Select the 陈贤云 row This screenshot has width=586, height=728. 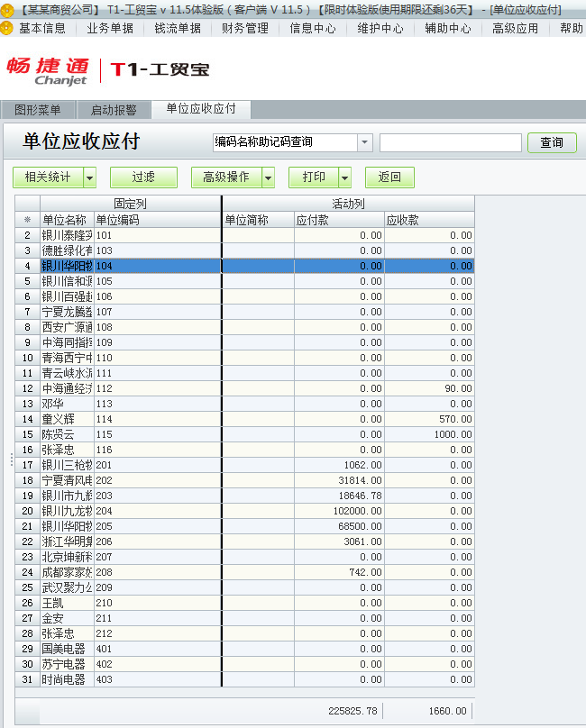(66, 434)
